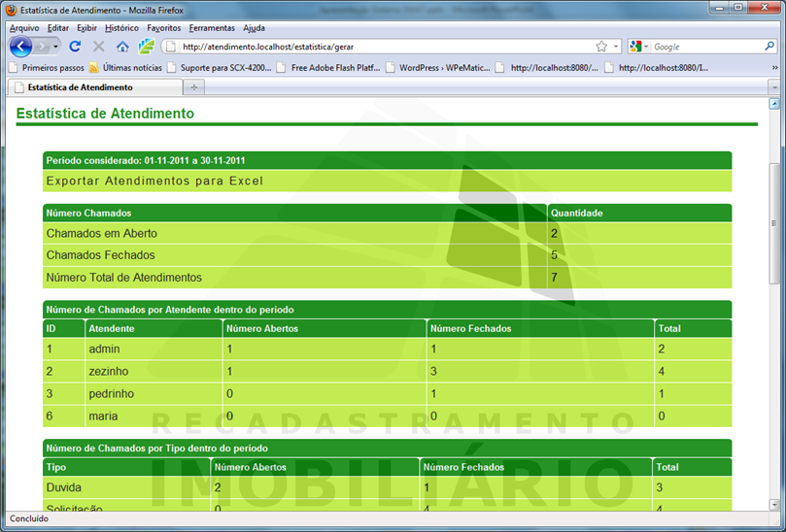Click 'Número Total de Atendimentos' text

pos(123,278)
